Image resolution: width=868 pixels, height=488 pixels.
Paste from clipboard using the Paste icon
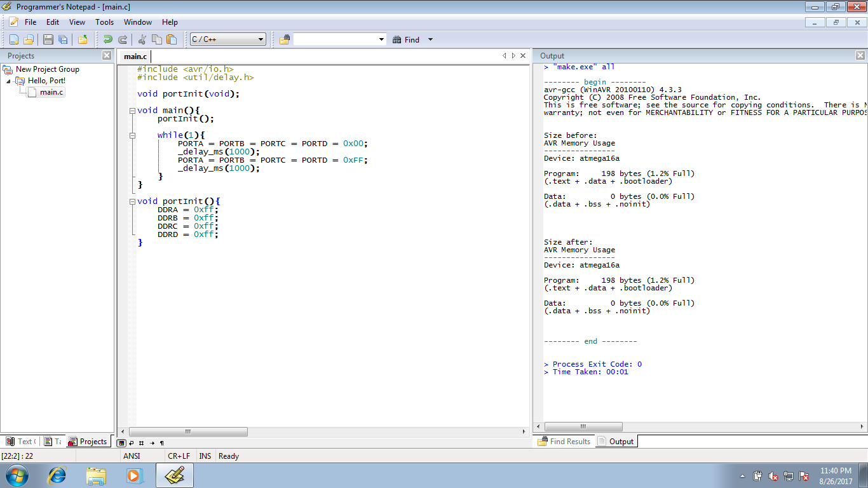click(172, 39)
